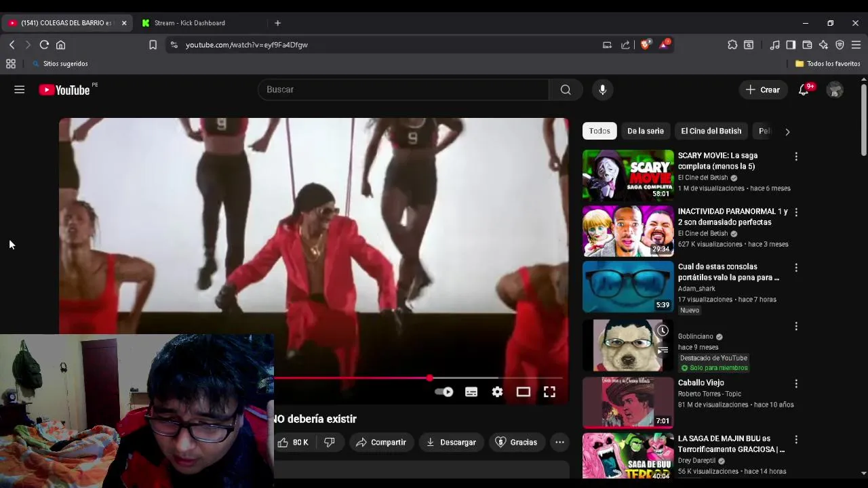
Task: Open options for SAGA DE MAJIN BUU video
Action: pyautogui.click(x=796, y=439)
